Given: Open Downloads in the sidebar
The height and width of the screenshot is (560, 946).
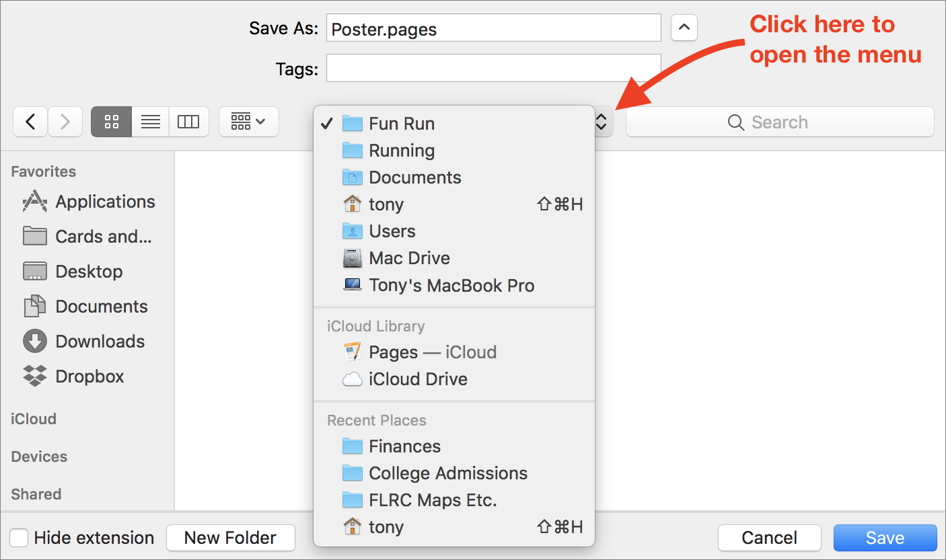Looking at the screenshot, I should pyautogui.click(x=100, y=342).
